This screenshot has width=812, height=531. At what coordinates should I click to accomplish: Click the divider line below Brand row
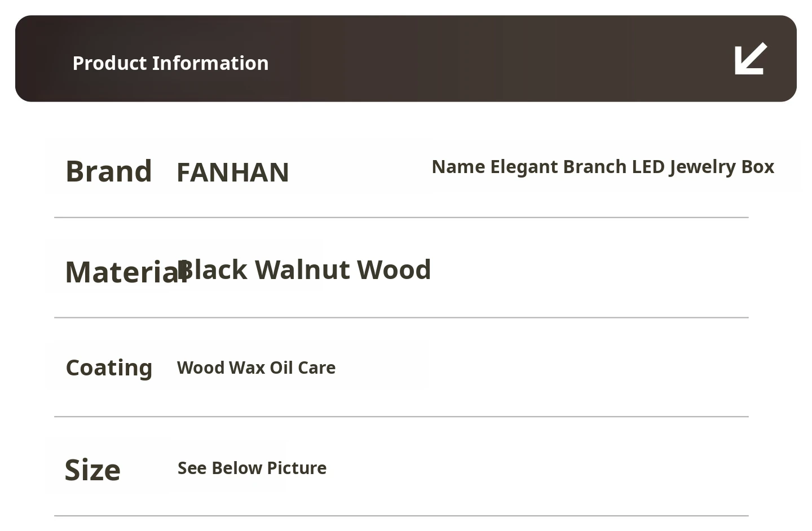pos(401,217)
